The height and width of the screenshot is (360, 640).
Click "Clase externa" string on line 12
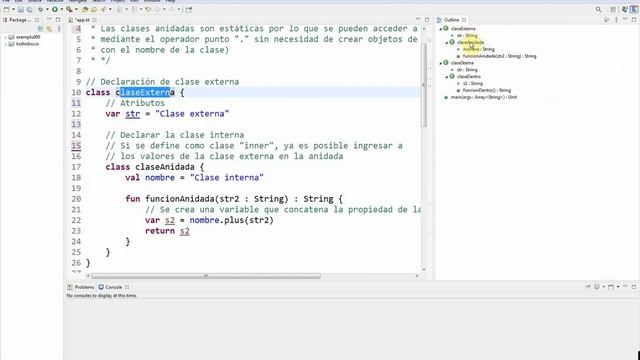pos(192,114)
